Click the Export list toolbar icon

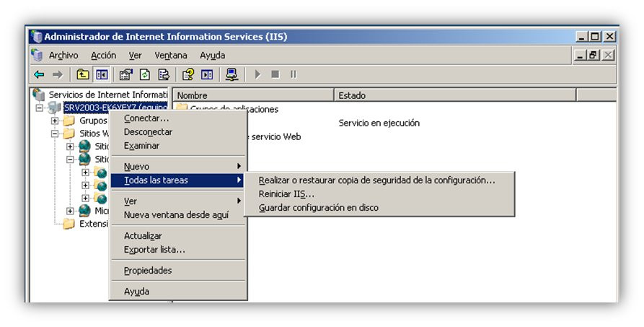[x=164, y=74]
